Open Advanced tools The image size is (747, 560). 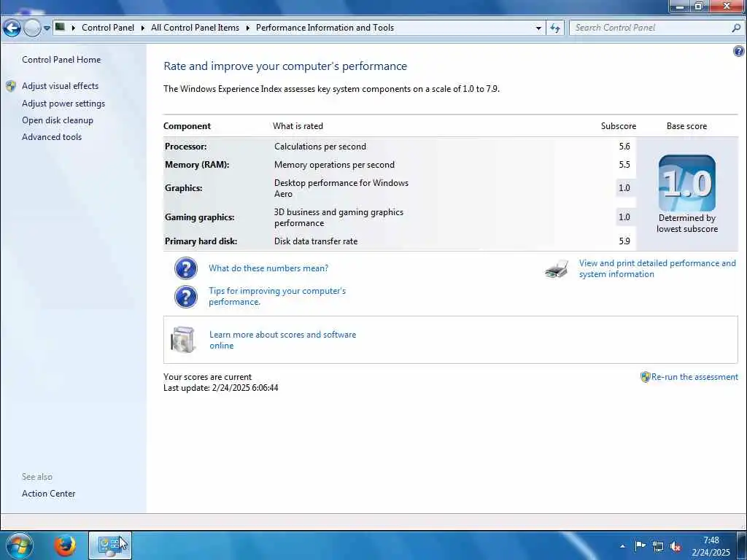[x=52, y=136]
